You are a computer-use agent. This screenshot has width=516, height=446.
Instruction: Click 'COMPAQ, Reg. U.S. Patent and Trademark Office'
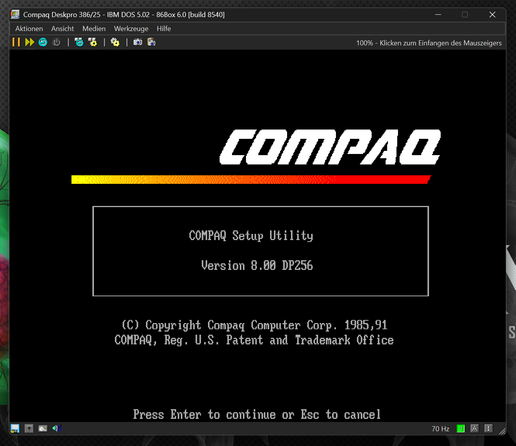[254, 340]
